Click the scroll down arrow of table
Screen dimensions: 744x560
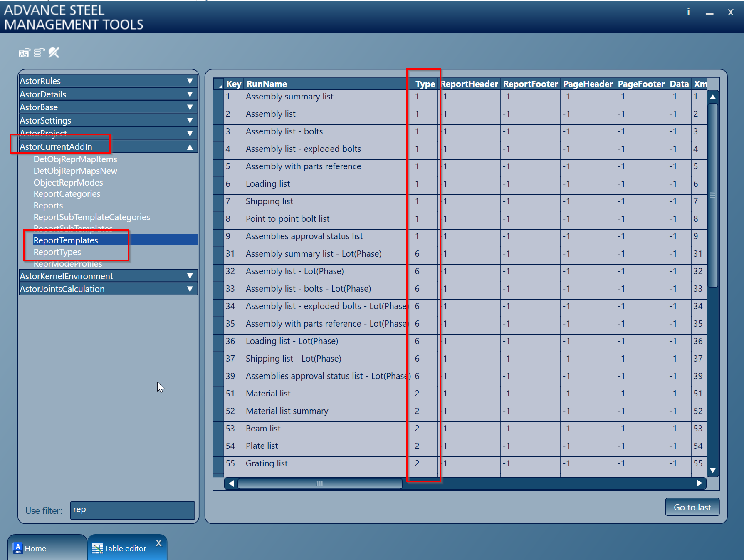(x=713, y=470)
